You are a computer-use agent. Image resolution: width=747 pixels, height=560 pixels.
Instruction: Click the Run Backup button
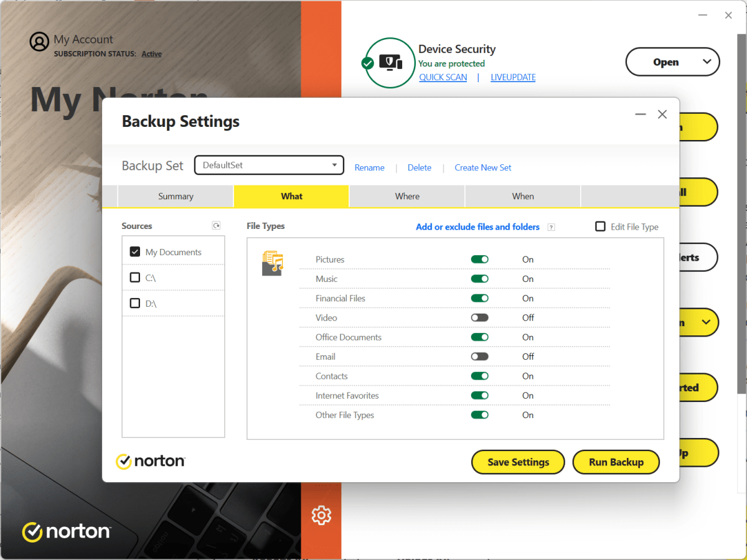coord(616,462)
